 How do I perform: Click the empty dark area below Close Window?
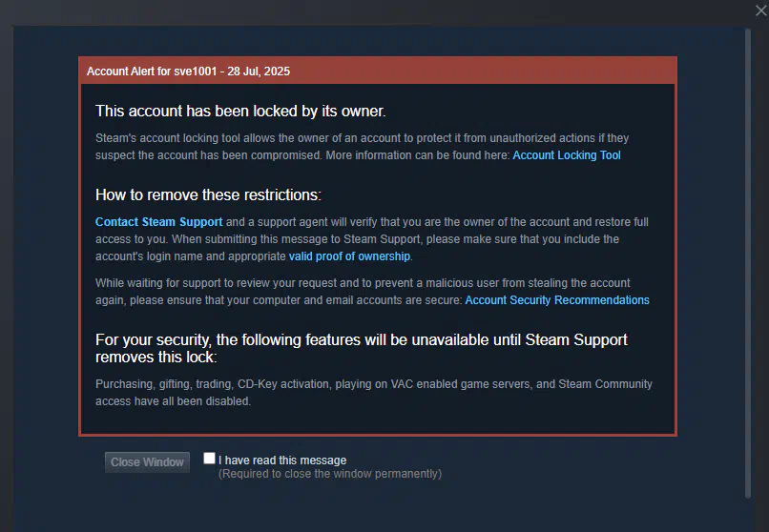click(x=147, y=504)
